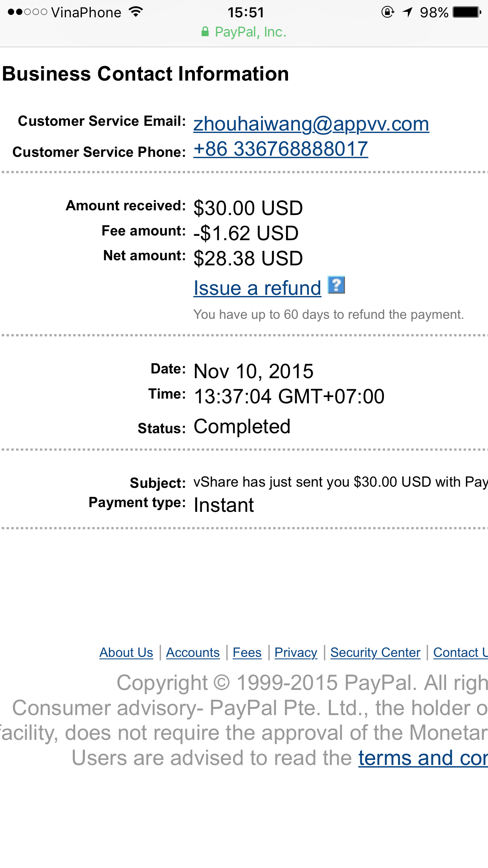Open the zhouhaiwang@appvv.com email link
Image resolution: width=488 pixels, height=868 pixels.
311,124
